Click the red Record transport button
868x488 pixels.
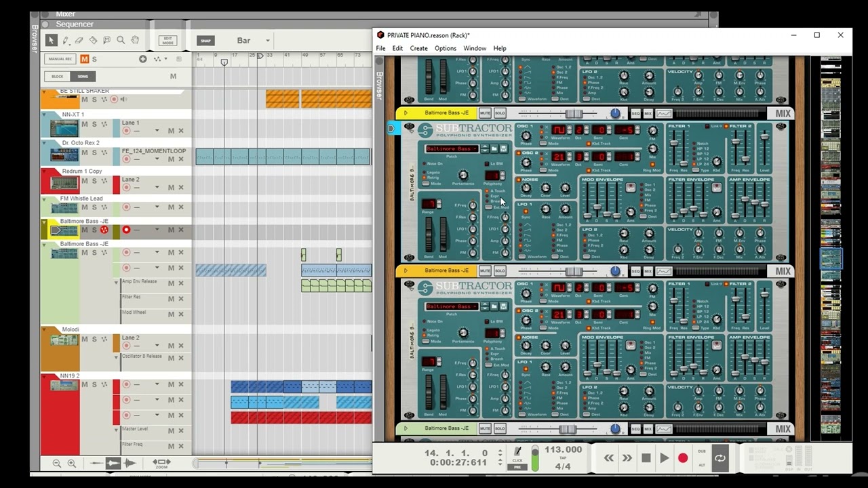click(x=683, y=458)
